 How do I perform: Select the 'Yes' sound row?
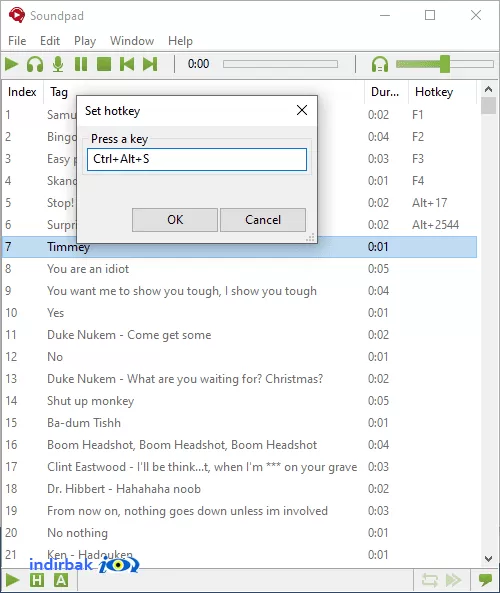click(x=239, y=313)
